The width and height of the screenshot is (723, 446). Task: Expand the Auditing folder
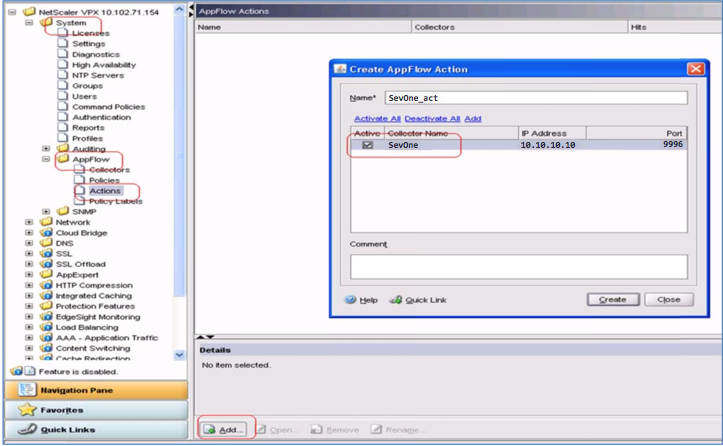pyautogui.click(x=46, y=149)
